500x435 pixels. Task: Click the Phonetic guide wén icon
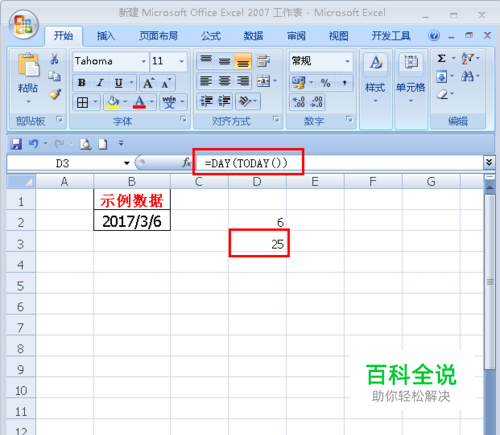(x=169, y=102)
